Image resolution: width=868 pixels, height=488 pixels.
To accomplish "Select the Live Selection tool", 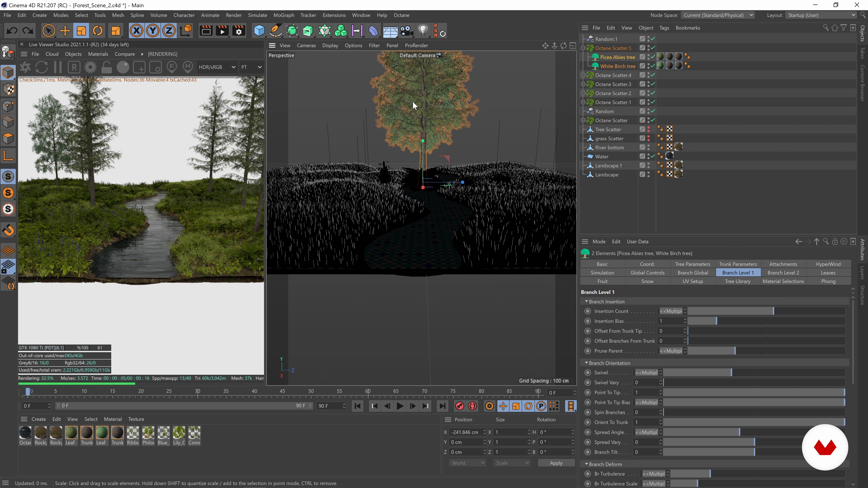I will point(49,31).
